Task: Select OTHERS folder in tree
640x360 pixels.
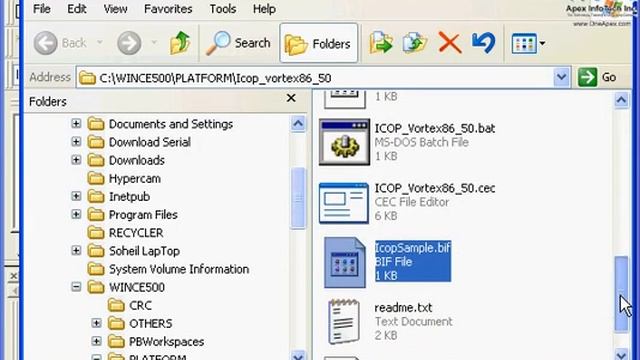Action: tap(150, 324)
